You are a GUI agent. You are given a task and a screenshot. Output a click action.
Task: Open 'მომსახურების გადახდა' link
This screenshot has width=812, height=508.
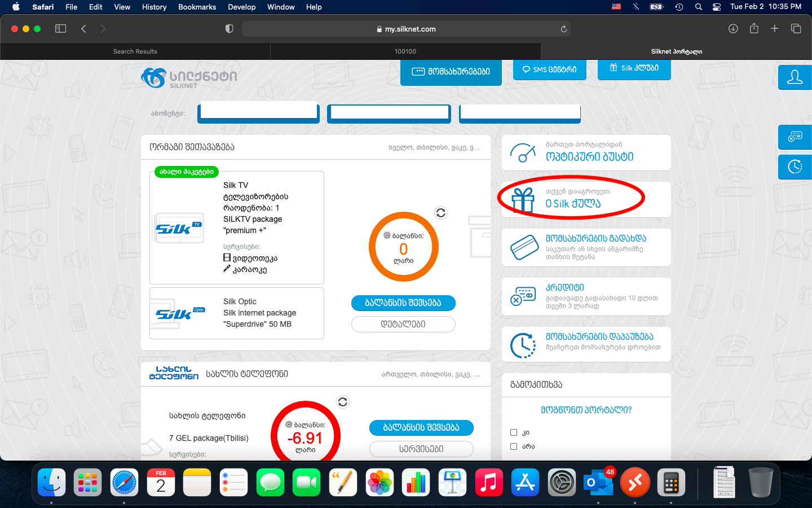coord(596,238)
